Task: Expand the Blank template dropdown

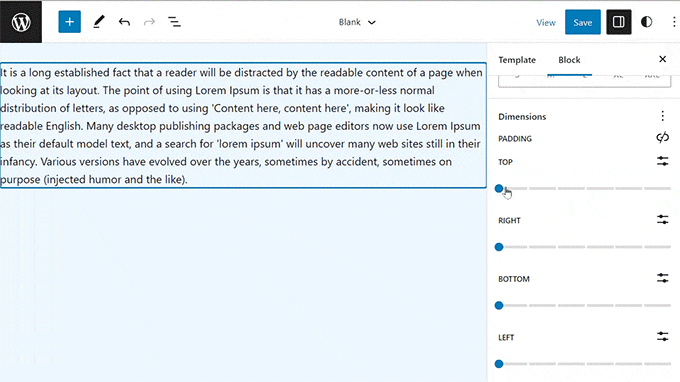Action: 357,22
